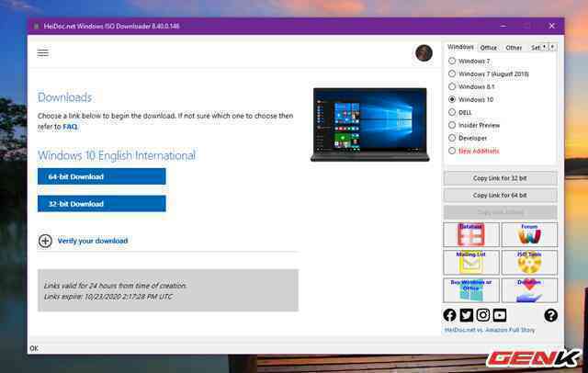Click Windows 10 English International heading
Screen dimensions: 588x373
click(x=117, y=155)
